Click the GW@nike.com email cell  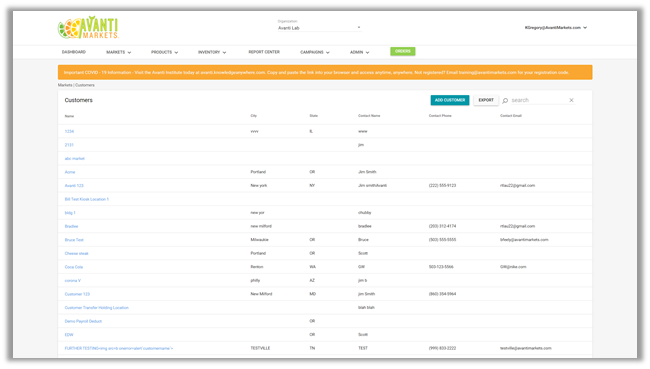coord(513,267)
